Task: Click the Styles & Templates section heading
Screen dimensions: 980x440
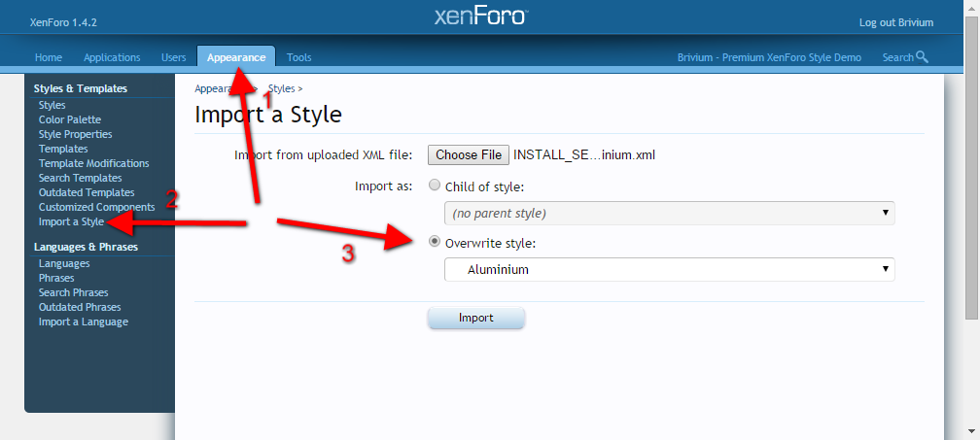Action: (80, 88)
